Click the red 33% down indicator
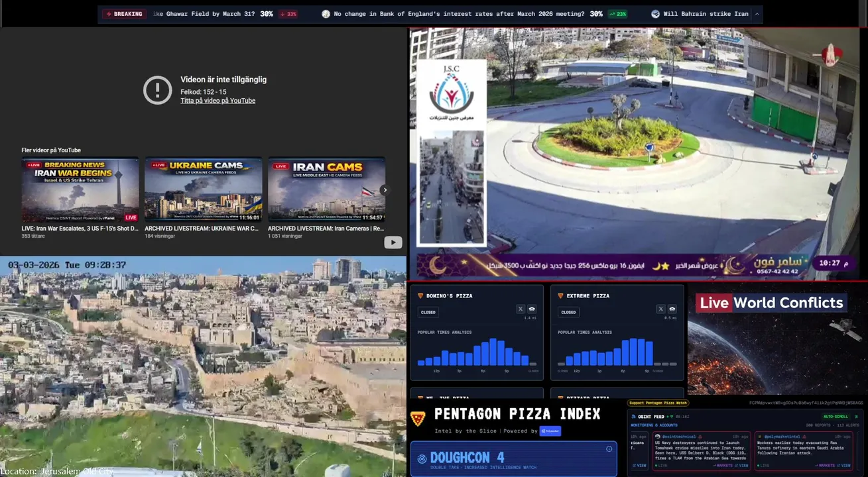 click(x=287, y=14)
